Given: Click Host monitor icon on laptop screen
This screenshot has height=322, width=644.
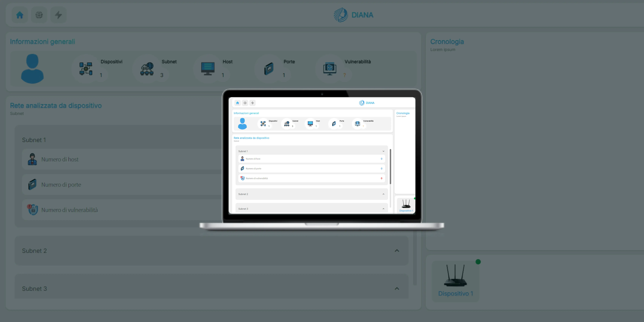Looking at the screenshot, I should click(x=310, y=124).
